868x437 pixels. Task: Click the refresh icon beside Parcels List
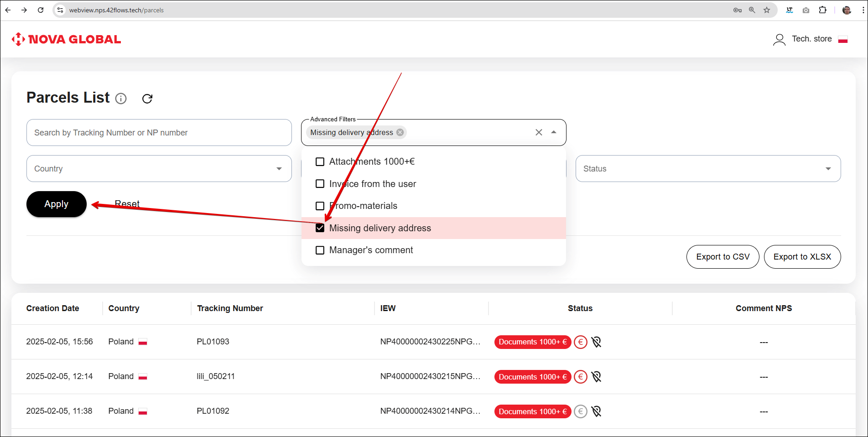point(147,99)
